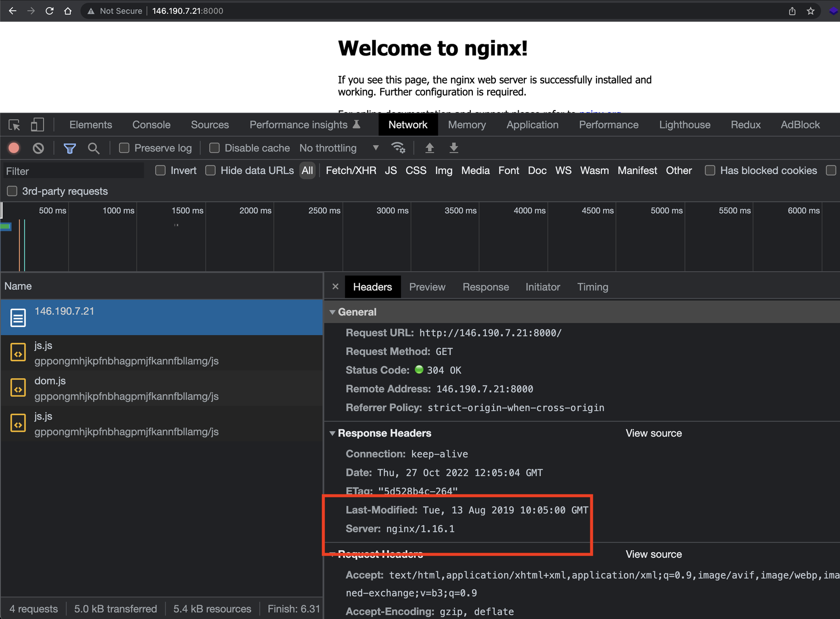Open the Application tab
840x619 pixels.
533,125
